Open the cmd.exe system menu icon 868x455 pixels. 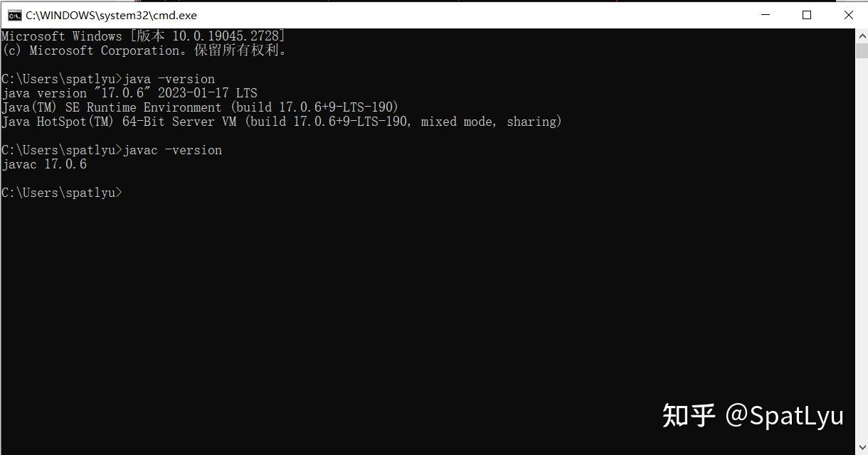coord(14,15)
